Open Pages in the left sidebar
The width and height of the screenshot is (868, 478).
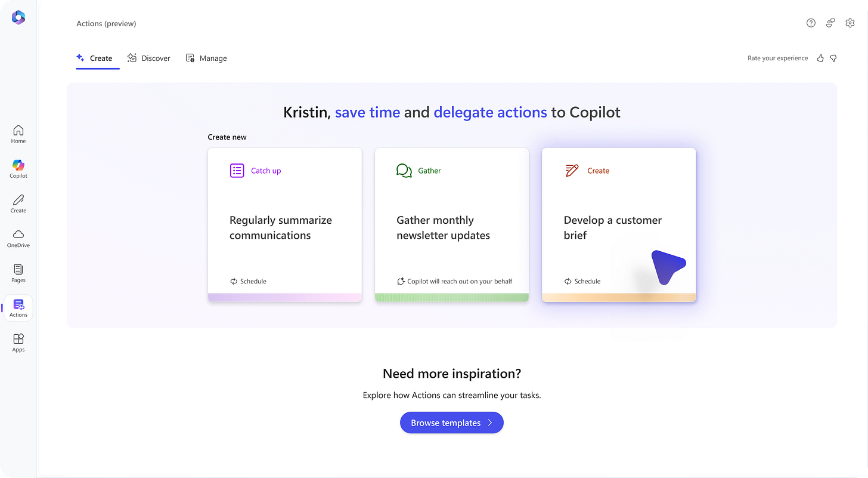(x=18, y=273)
